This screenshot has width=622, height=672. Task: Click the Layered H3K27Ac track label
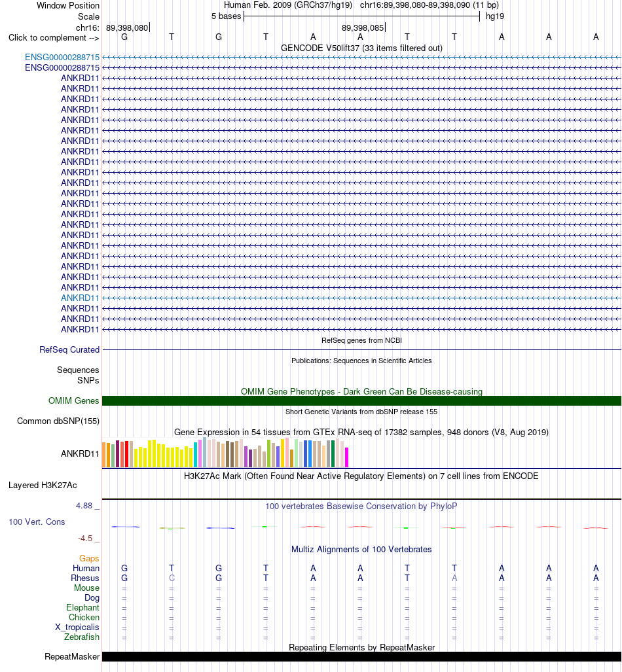pyautogui.click(x=43, y=485)
